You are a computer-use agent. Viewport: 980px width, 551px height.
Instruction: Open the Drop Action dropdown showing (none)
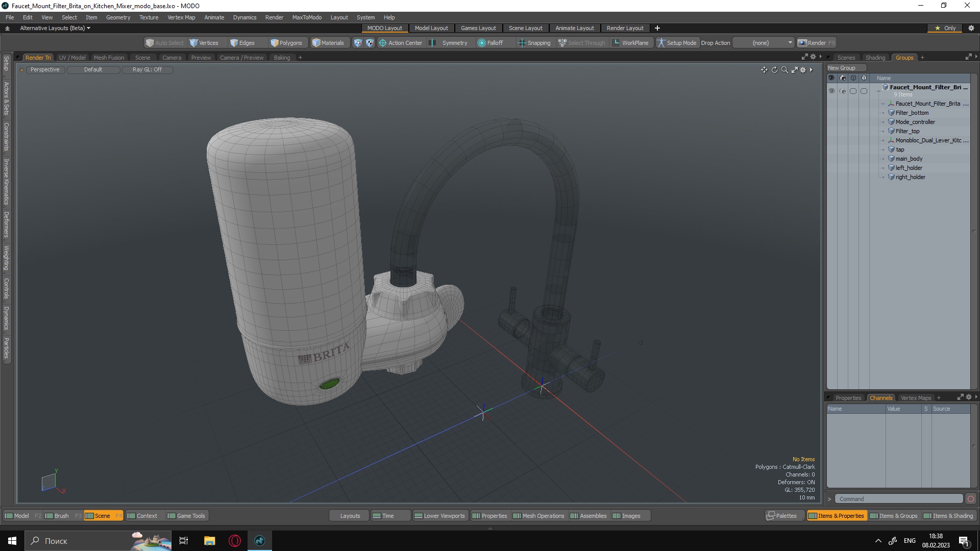pos(764,43)
